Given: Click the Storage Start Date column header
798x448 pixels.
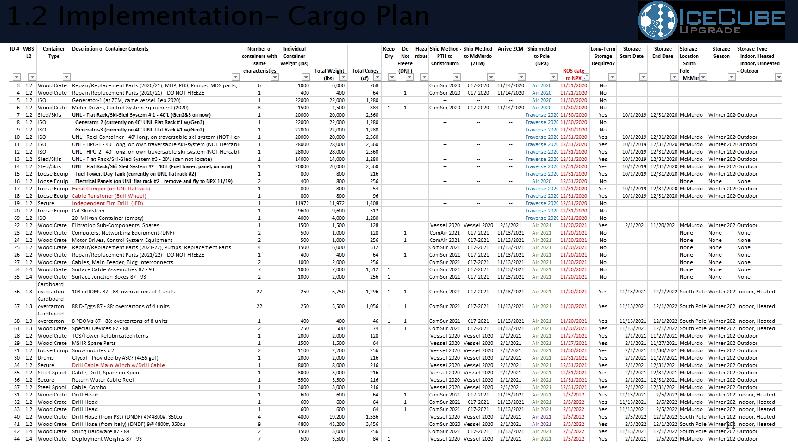Looking at the screenshot, I should click(x=634, y=53).
